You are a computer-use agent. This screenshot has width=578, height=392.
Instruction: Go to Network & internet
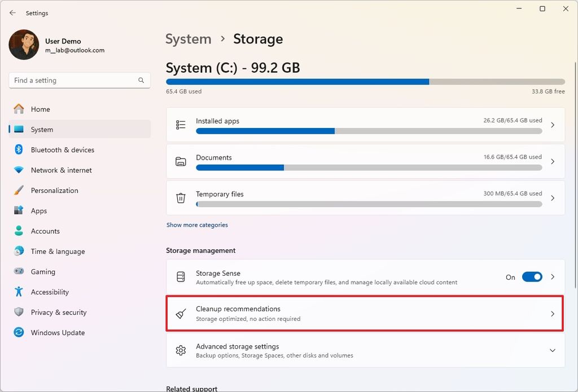click(x=80, y=170)
